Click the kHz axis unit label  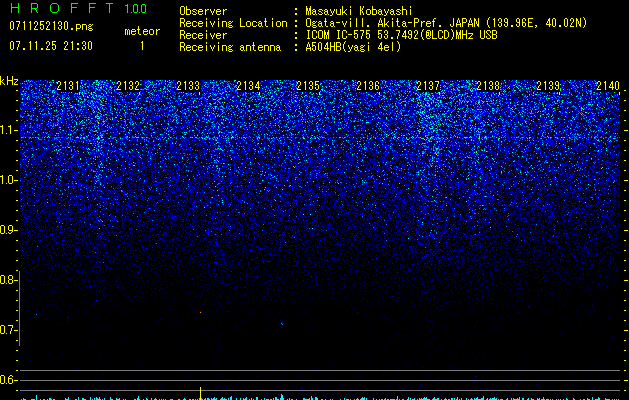(x=9, y=81)
